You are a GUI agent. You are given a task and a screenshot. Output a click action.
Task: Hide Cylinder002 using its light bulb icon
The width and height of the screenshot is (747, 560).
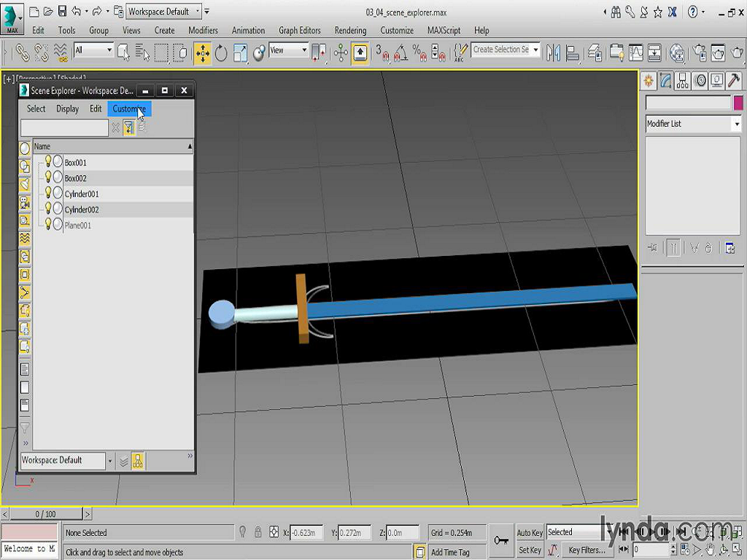(48, 209)
